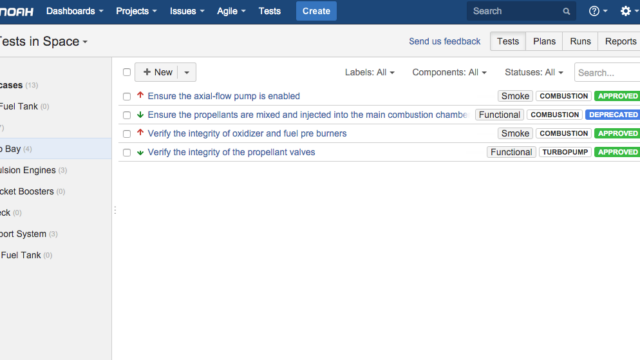Switch to the Runs tab

[x=580, y=41]
